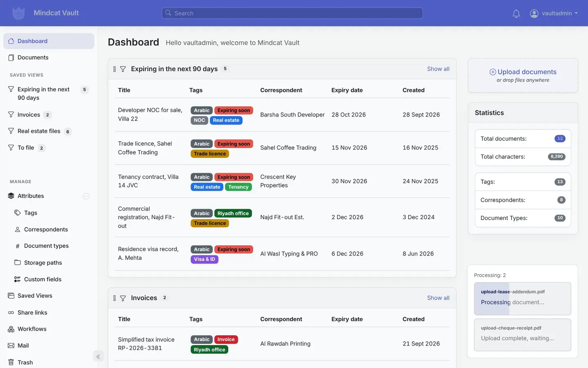Viewport: 588px width, 368px height.
Task: Open Custom fields via its list icon
Action: click(17, 279)
